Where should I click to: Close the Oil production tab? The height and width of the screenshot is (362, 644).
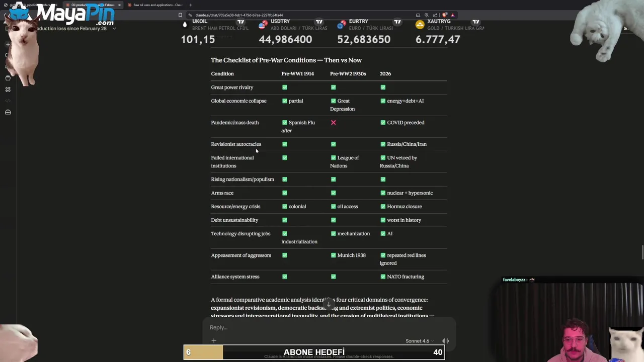119,5
